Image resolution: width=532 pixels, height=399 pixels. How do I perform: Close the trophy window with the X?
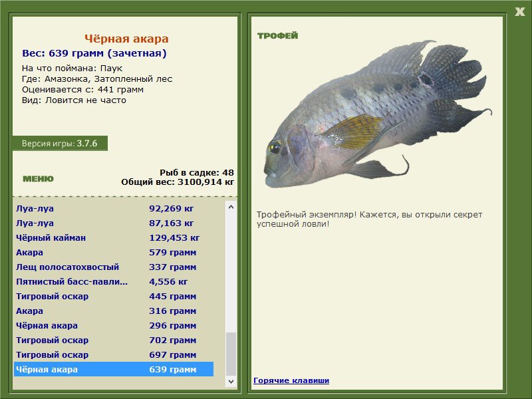519,12
